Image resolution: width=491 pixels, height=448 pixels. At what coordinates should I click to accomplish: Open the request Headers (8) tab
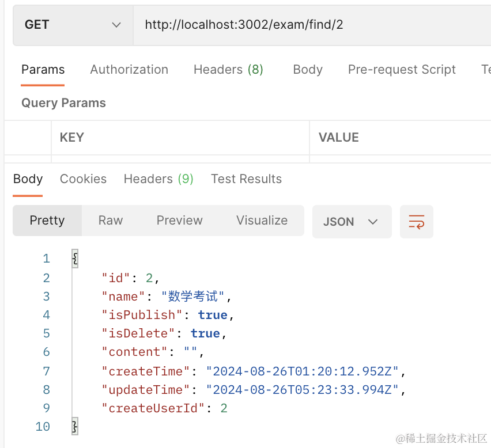coord(228,70)
